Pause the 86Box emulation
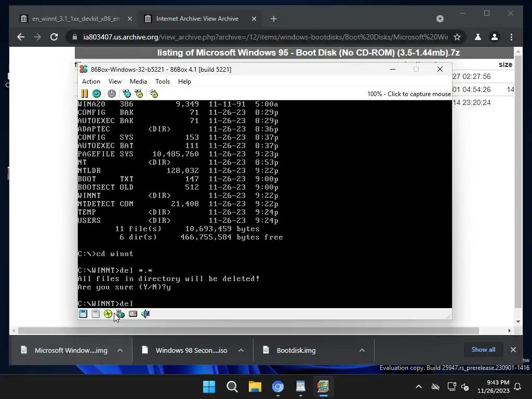The width and height of the screenshot is (532, 399). tap(85, 94)
